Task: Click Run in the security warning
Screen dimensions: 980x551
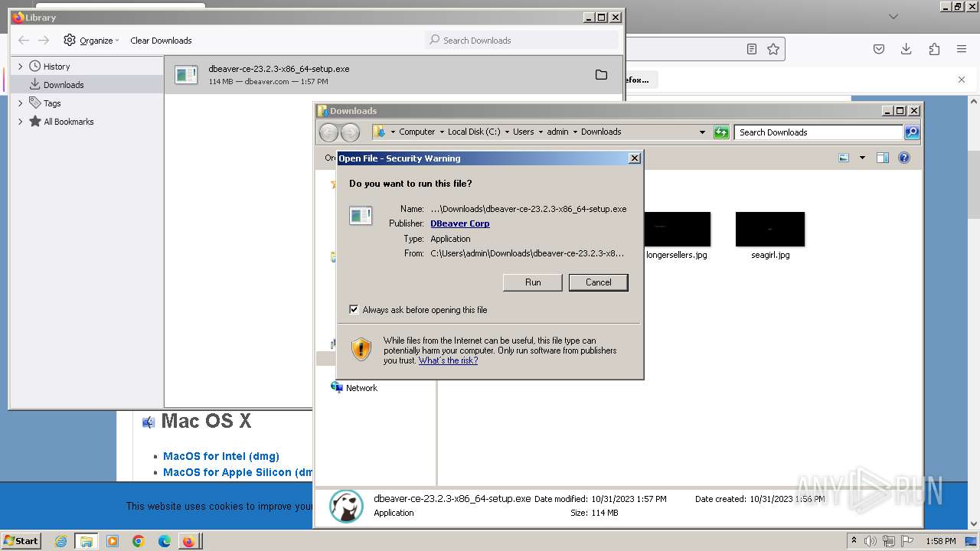Action: click(x=533, y=282)
